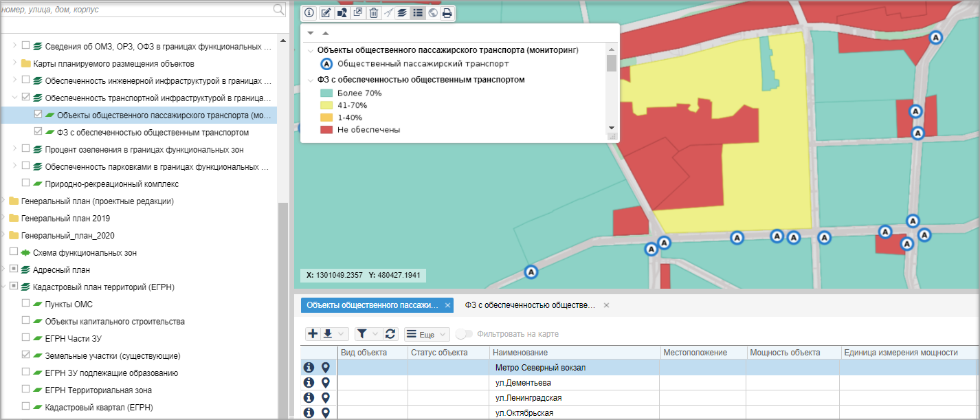This screenshot has width=980, height=420.
Task: Click the info identify tool in map toolbar
Action: [x=309, y=13]
